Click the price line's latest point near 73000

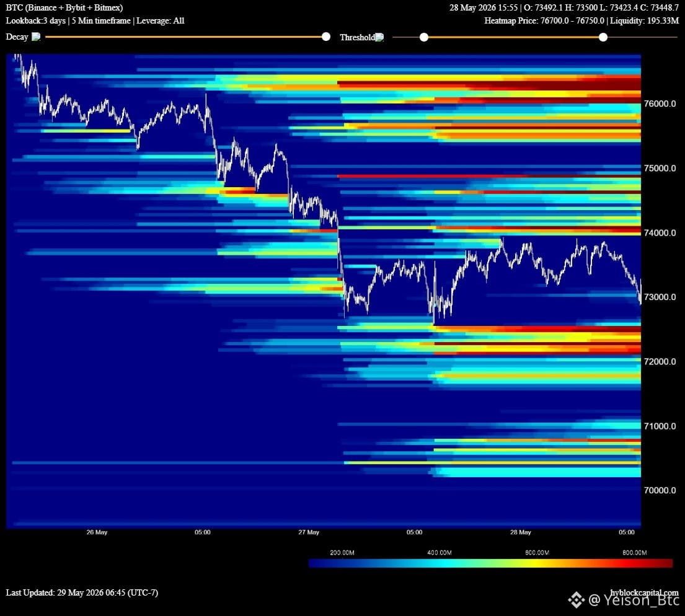[x=640, y=297]
